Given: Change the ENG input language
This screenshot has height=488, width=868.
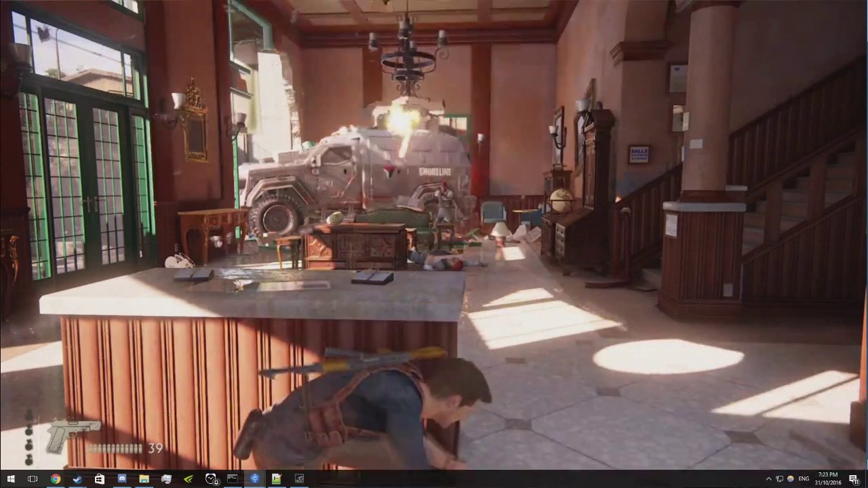Looking at the screenshot, I should [804, 479].
